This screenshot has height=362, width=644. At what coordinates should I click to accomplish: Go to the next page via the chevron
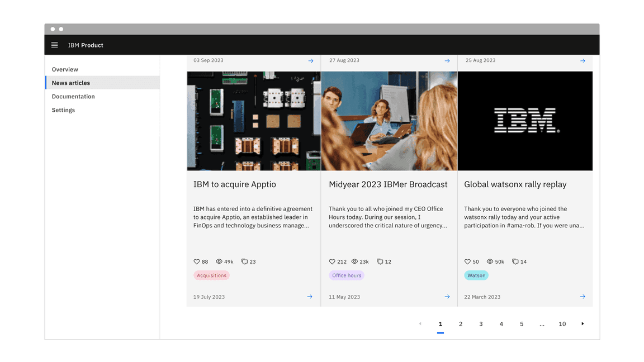pyautogui.click(x=583, y=323)
